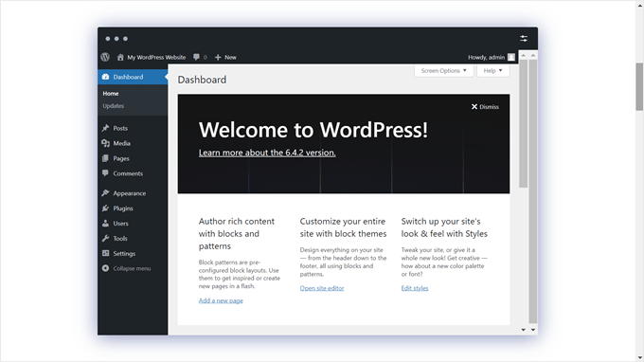Click the Comments speech bubble icon in sidebar
The width and height of the screenshot is (644, 362).
105,173
